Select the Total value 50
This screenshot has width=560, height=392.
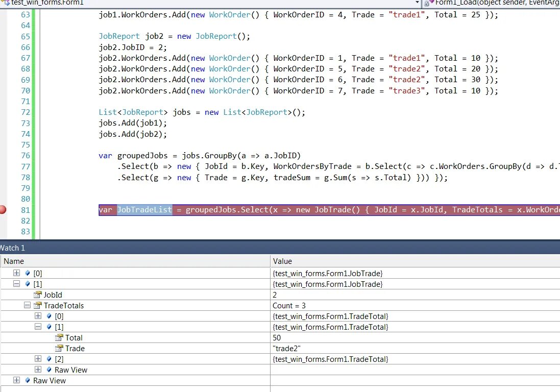click(x=277, y=338)
